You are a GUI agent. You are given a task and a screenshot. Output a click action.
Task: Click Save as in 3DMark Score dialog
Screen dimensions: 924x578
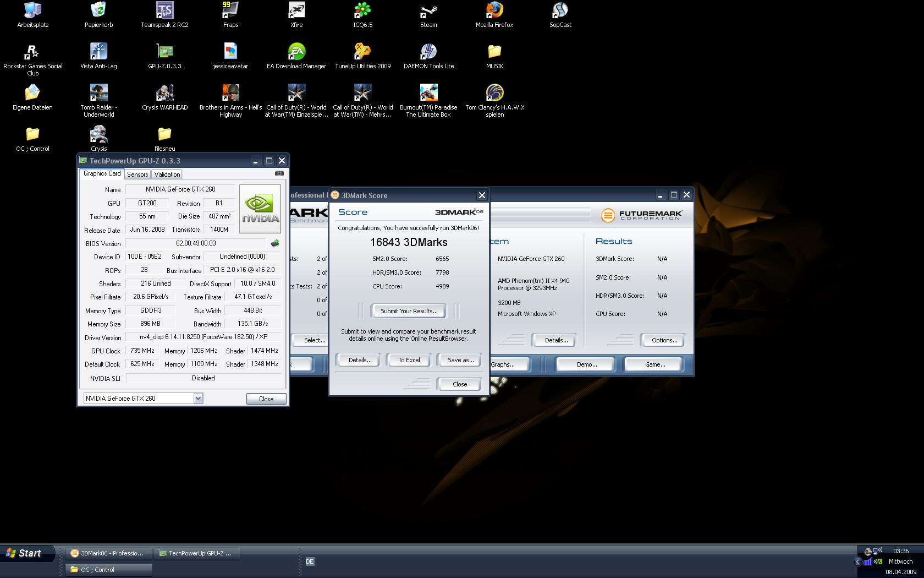click(x=460, y=360)
